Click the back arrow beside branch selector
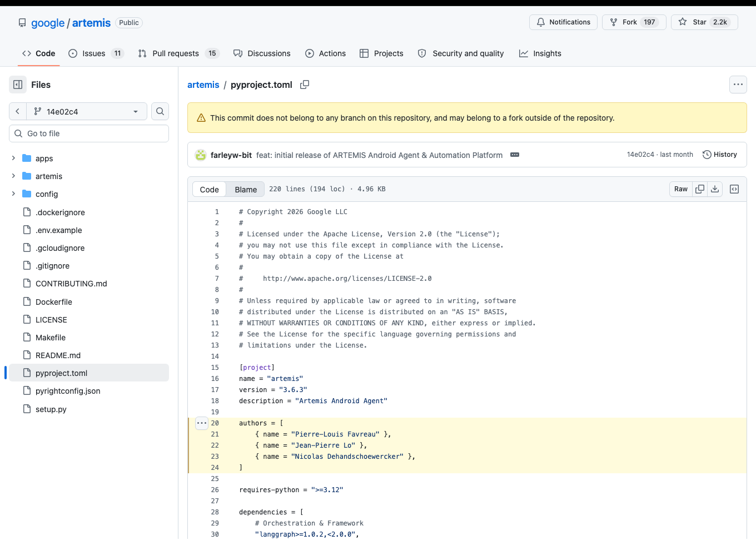This screenshot has width=756, height=545. click(18, 111)
